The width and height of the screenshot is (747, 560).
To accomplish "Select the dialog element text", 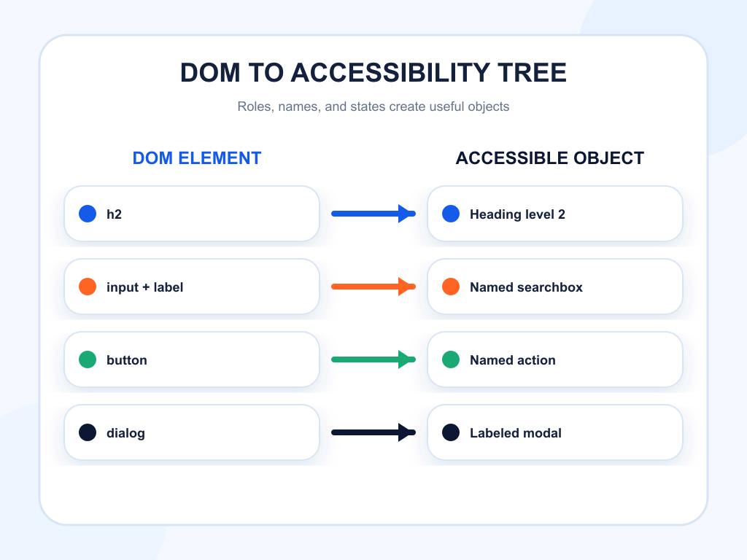I will [125, 433].
